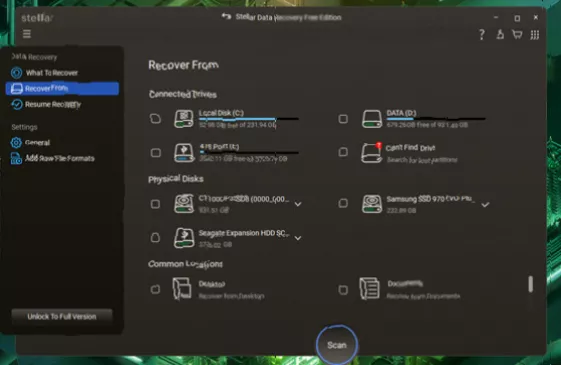Open General settings in sidebar
Viewport: 561px width, 365px height.
tap(62, 143)
